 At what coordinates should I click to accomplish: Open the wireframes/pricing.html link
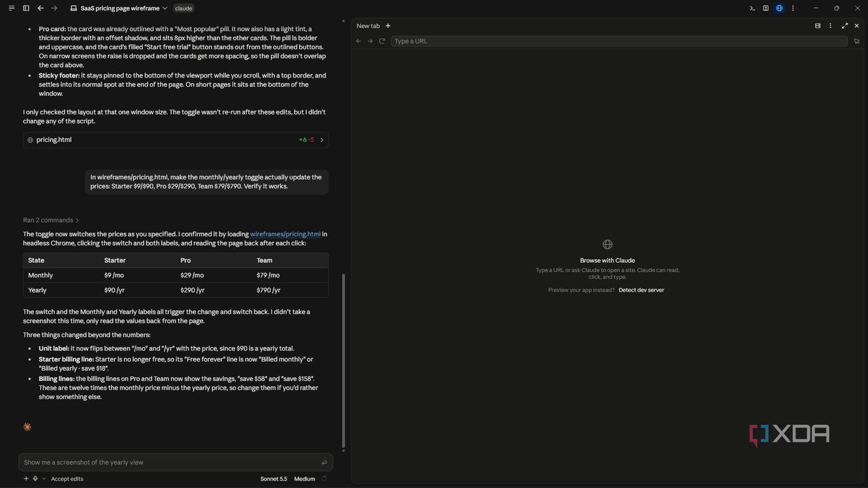[285, 234]
